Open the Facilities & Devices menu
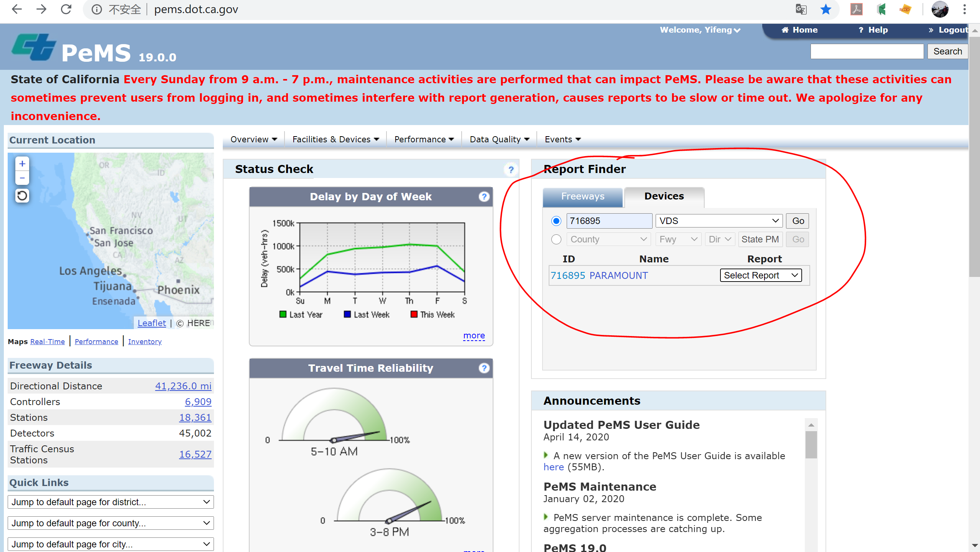Viewport: 980px width, 552px height. click(335, 139)
